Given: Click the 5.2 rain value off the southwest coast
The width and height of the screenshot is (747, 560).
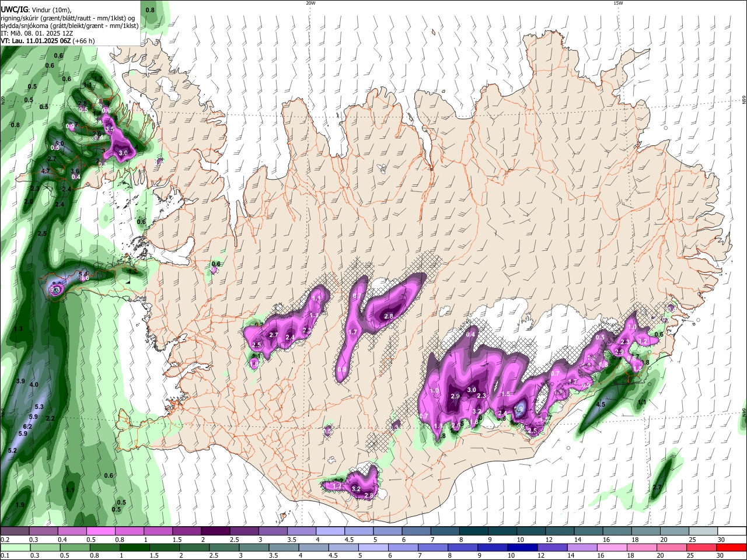Looking at the screenshot, I should click(12, 450).
